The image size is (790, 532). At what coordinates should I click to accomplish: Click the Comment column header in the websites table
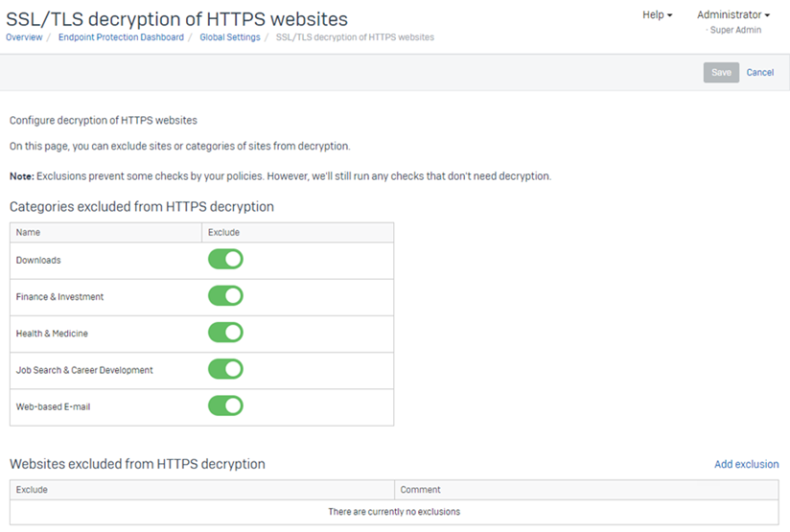(x=420, y=490)
